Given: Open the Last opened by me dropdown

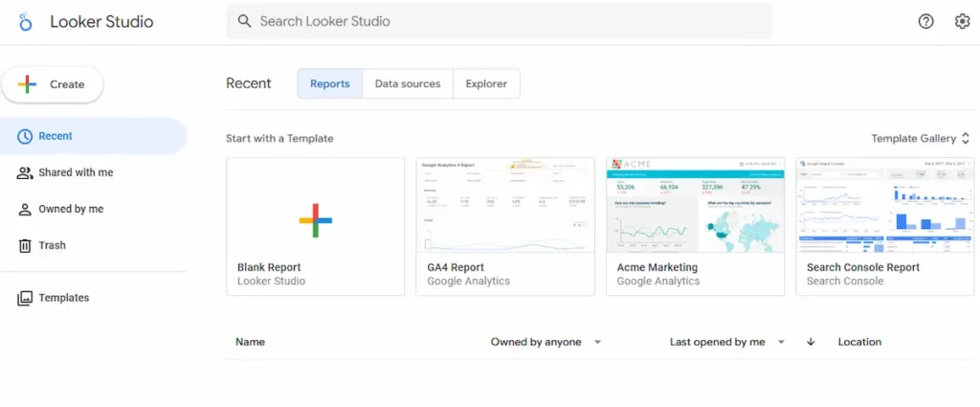Looking at the screenshot, I should tap(727, 342).
